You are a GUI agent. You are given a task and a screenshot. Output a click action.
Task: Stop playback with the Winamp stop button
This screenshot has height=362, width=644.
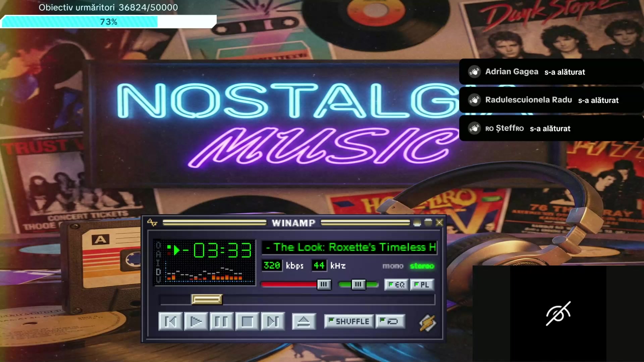point(247,321)
